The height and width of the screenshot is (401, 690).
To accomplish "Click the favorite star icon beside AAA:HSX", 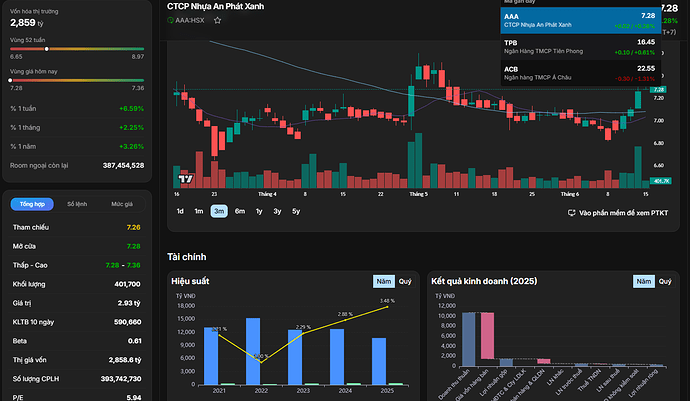I will [x=217, y=20].
